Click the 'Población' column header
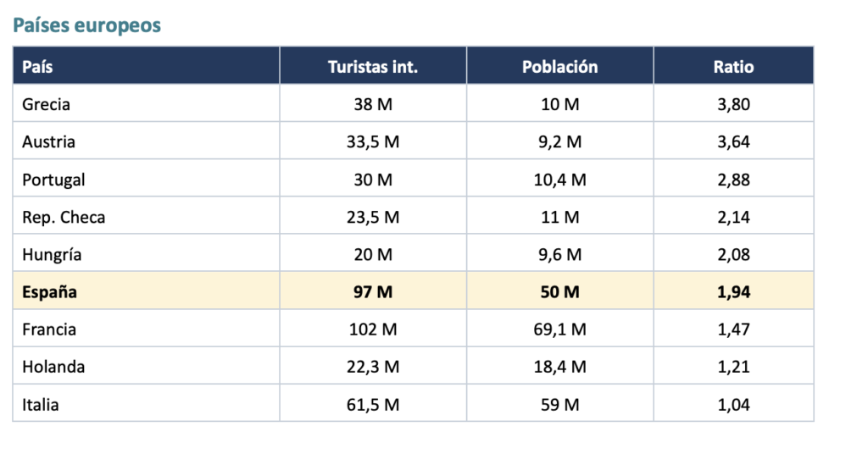This screenshot has width=868, height=454. coord(560,66)
